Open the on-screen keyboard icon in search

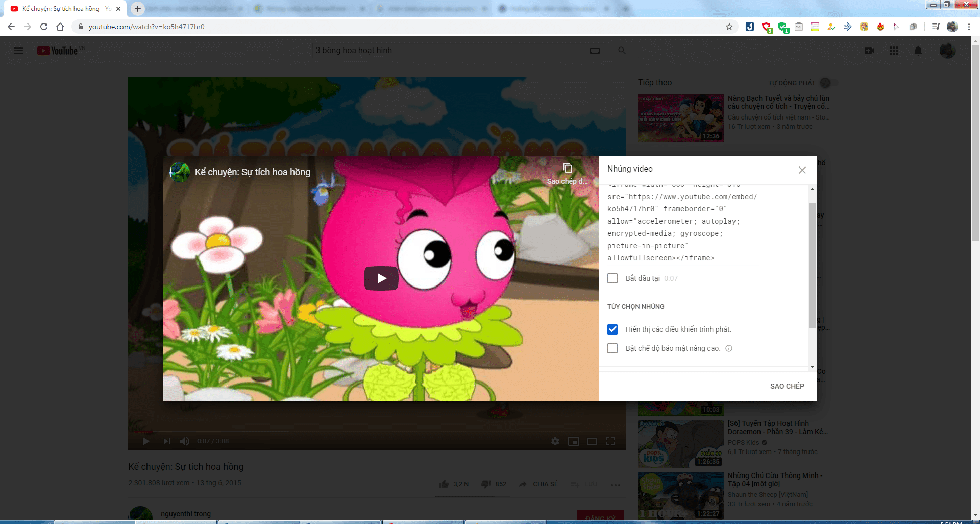tap(595, 51)
